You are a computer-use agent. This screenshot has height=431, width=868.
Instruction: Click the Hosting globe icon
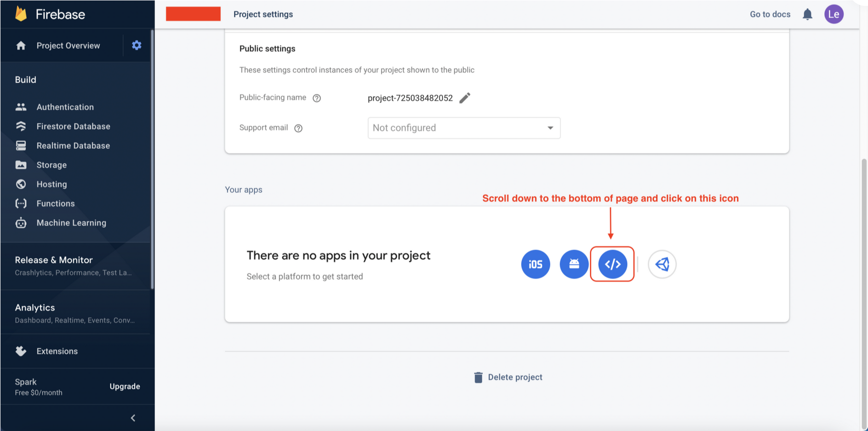pos(21,184)
